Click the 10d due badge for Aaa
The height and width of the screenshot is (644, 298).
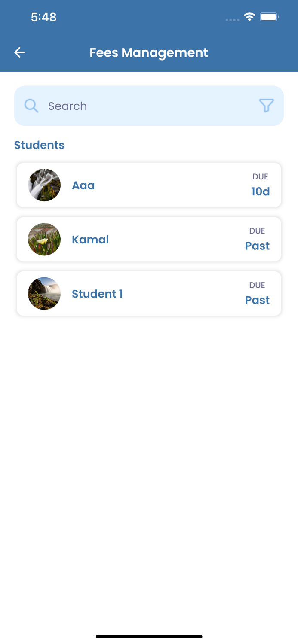point(260,191)
